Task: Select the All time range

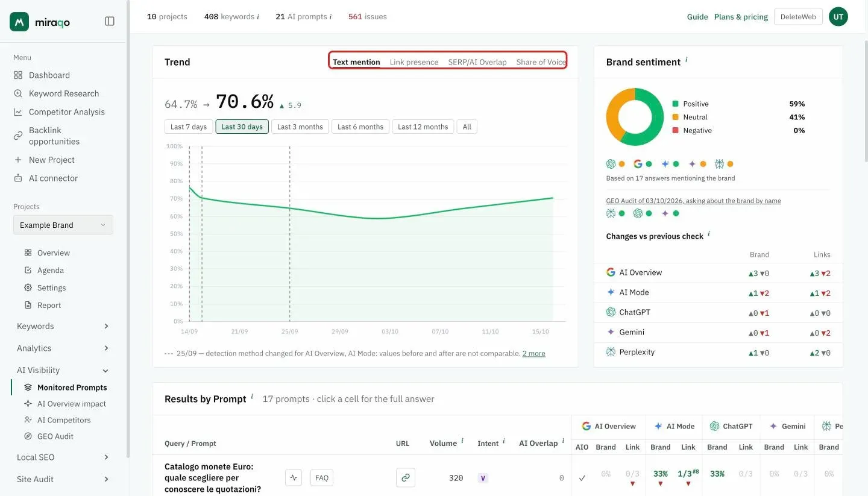Action: (x=467, y=127)
